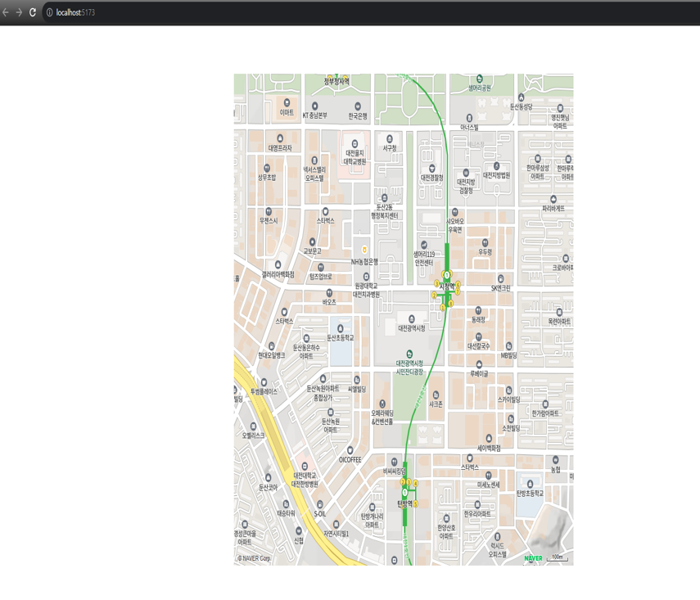
Task: Select the NH농협은행 yellow marker icon
Action: pos(364,250)
